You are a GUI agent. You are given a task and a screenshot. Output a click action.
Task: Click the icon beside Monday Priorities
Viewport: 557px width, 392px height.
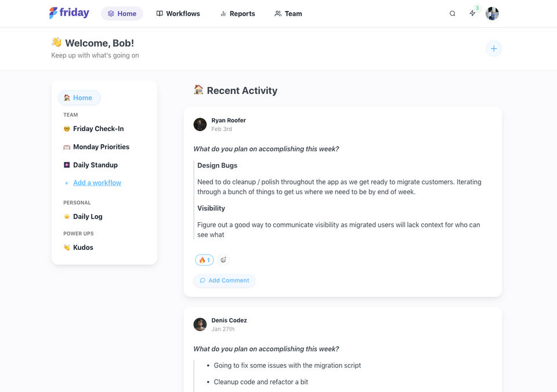coord(66,147)
